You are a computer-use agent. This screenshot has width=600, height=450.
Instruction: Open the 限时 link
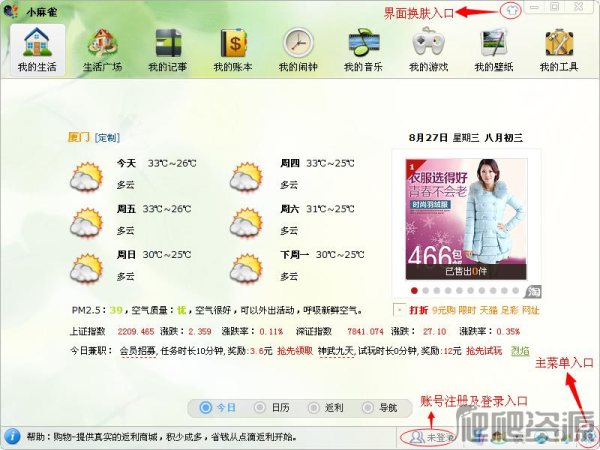tap(467, 310)
